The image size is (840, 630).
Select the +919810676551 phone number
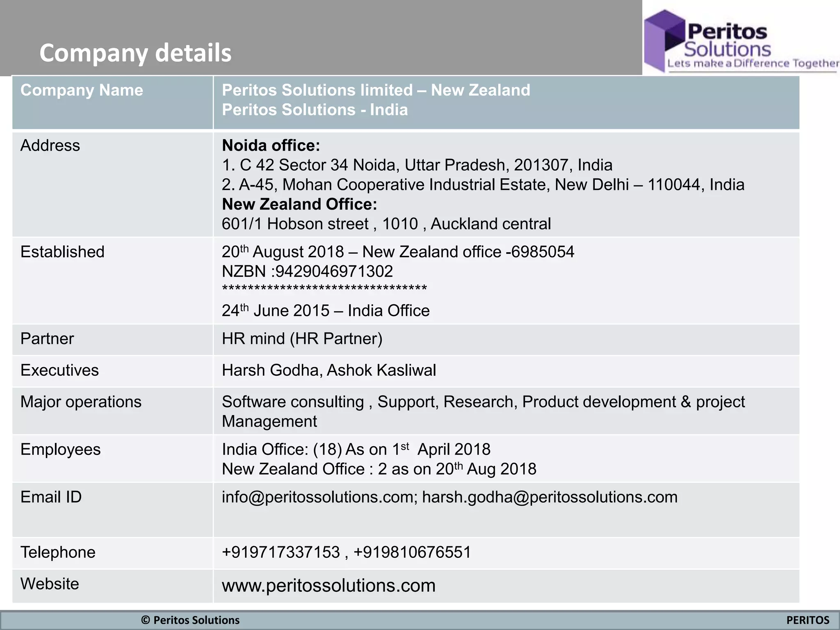coord(412,552)
